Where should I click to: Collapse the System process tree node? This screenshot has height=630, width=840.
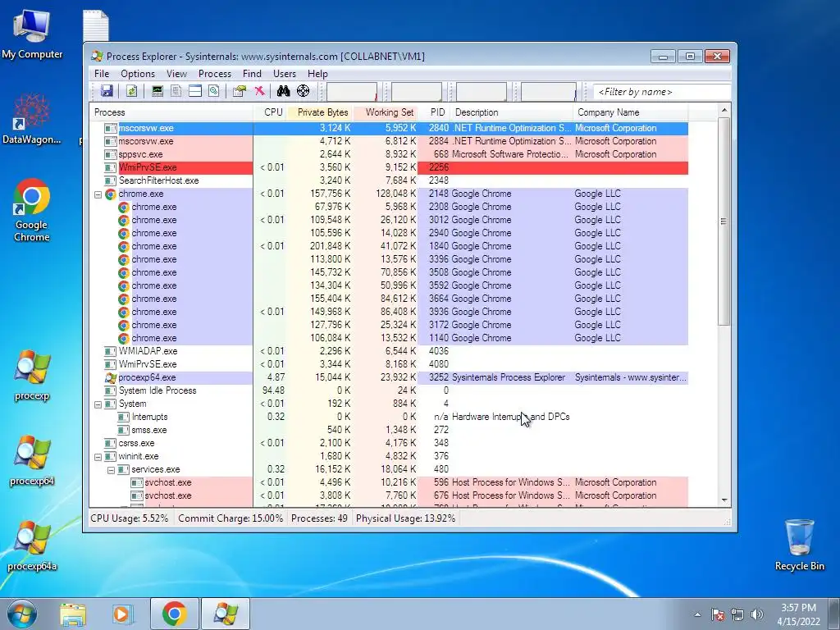[x=98, y=404]
